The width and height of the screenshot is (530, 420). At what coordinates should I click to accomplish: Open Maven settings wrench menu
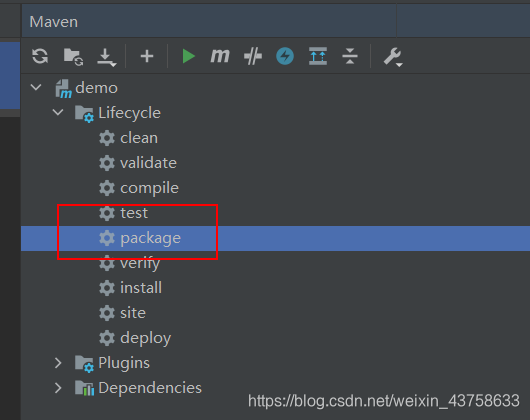(393, 57)
